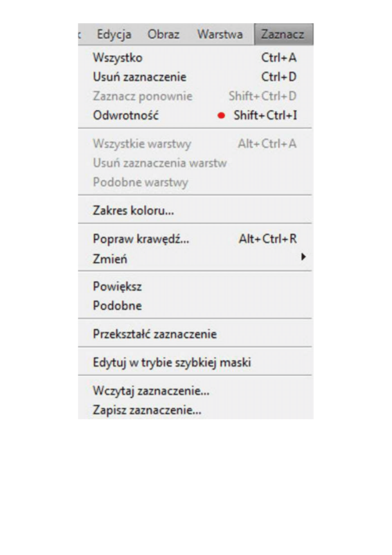The width and height of the screenshot is (392, 555).
Task: Click the Podobne warstwy entry
Action: click(x=140, y=182)
